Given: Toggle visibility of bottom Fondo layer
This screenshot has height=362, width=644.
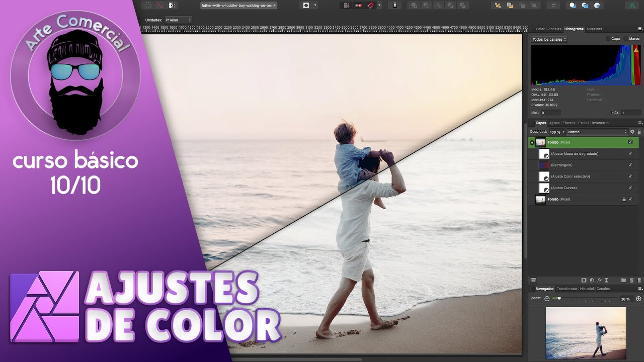Looking at the screenshot, I should pos(630,199).
